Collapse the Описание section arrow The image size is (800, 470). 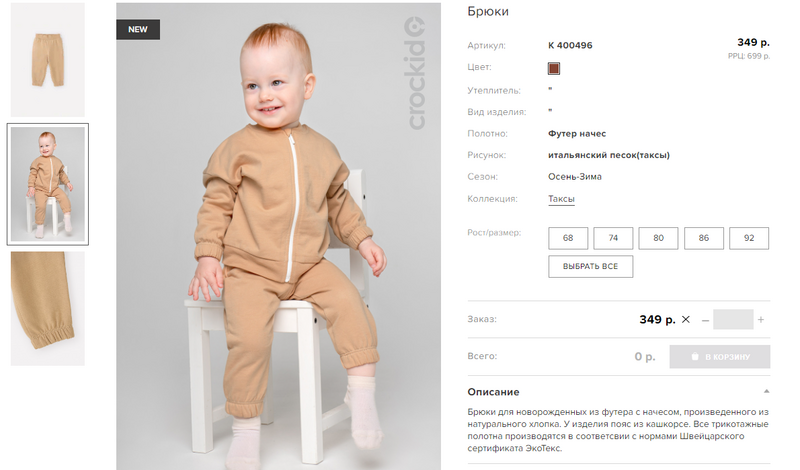point(766,391)
